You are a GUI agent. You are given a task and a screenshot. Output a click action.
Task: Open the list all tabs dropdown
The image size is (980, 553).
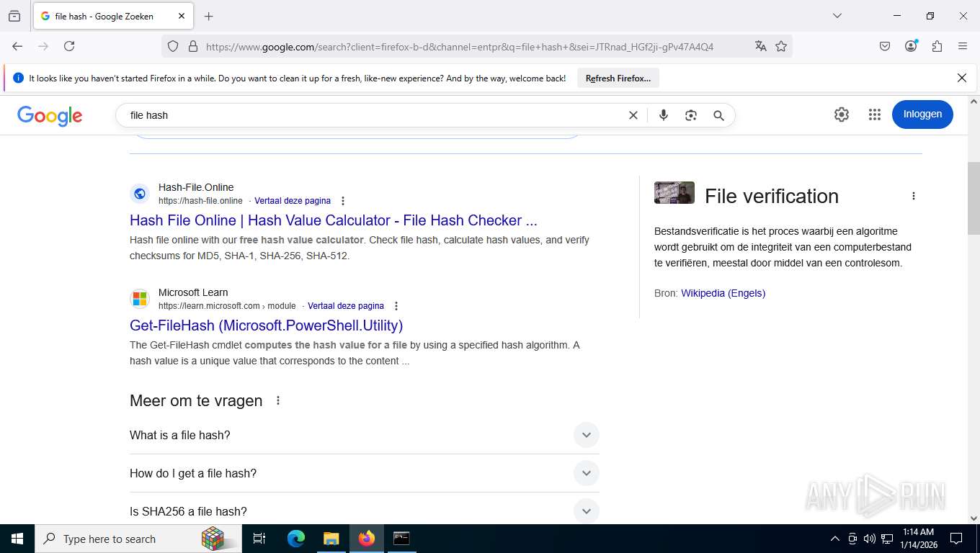click(x=837, y=16)
